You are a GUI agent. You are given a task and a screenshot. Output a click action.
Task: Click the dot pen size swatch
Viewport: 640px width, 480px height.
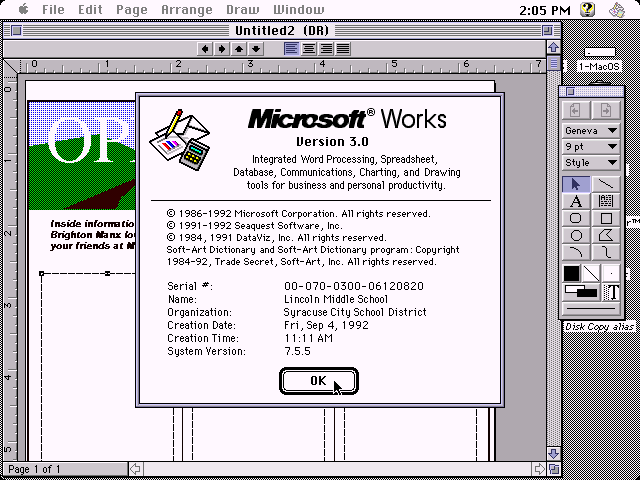(611, 273)
